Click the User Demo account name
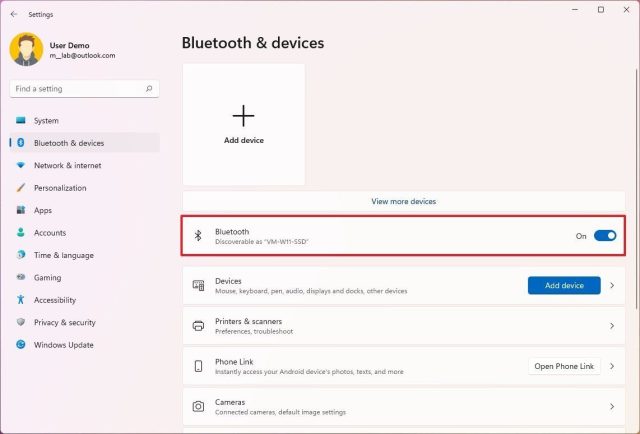 [x=69, y=45]
